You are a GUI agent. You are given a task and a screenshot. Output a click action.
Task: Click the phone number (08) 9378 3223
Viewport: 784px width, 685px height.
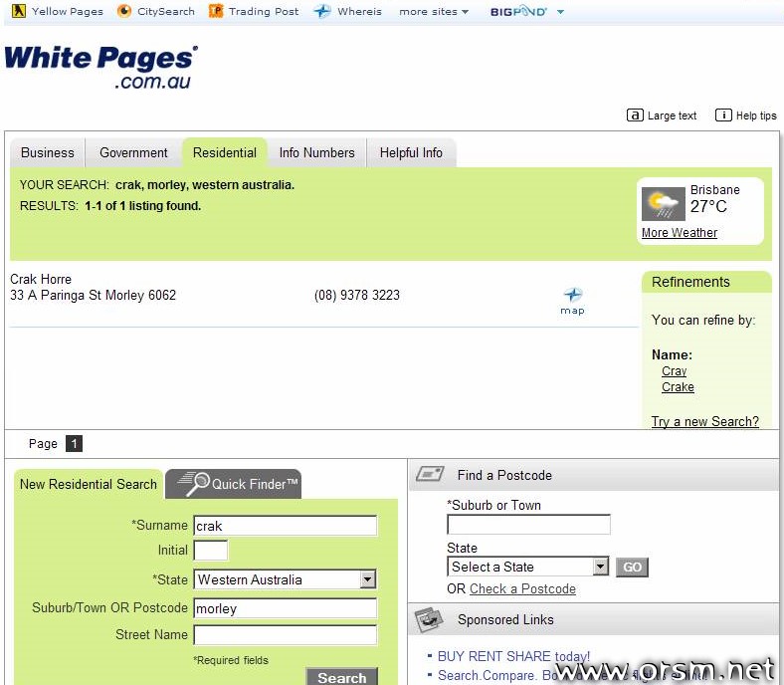click(x=357, y=296)
